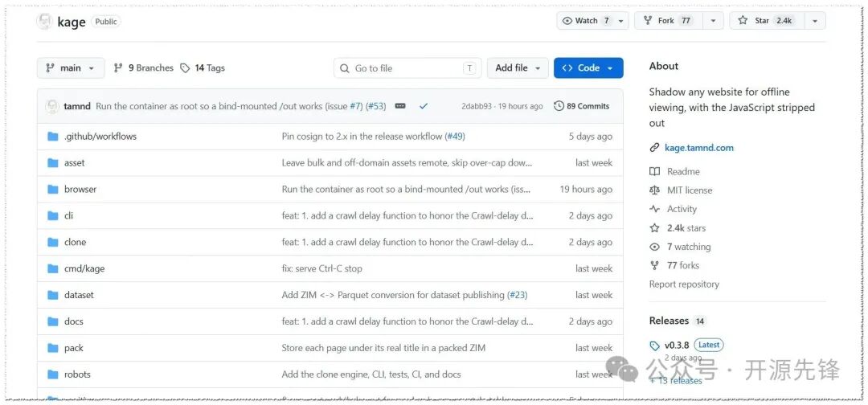Open the 2.4k stars link
The width and height of the screenshot is (868, 405).
pyautogui.click(x=686, y=228)
